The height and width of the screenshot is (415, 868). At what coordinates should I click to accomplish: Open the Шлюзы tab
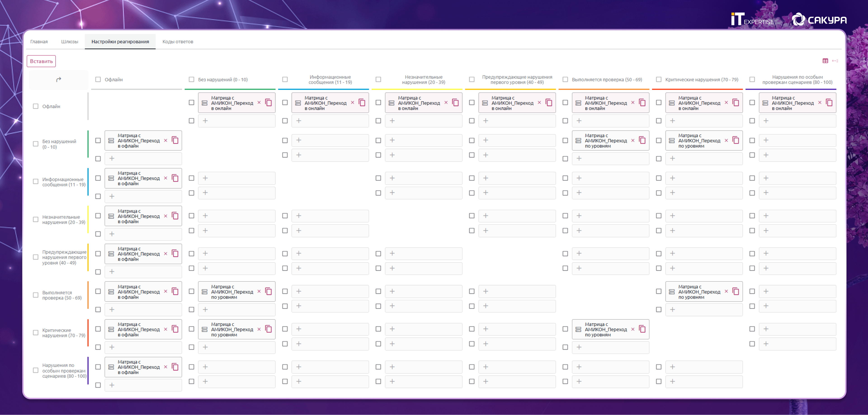coord(69,41)
